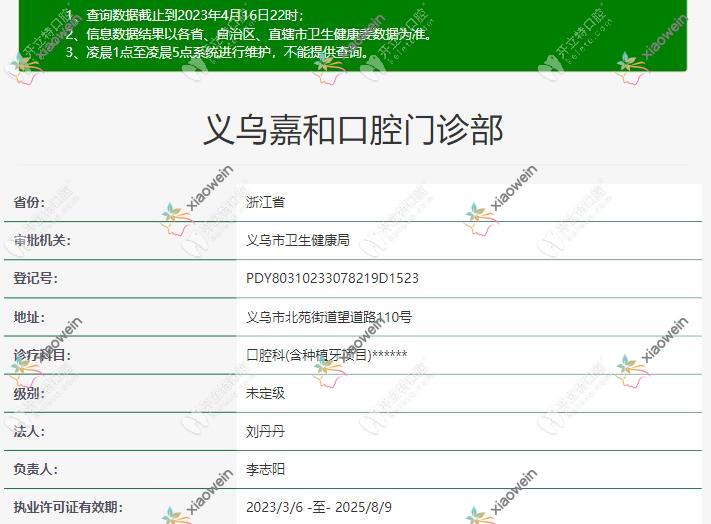Click the 登记号 label
Viewport: 711px width, 524px height.
click(36, 278)
